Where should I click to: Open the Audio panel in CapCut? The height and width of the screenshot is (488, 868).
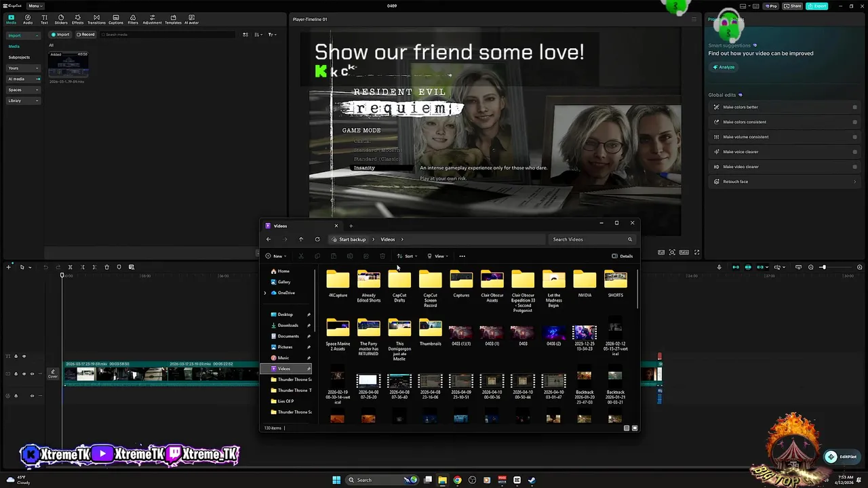pyautogui.click(x=28, y=19)
